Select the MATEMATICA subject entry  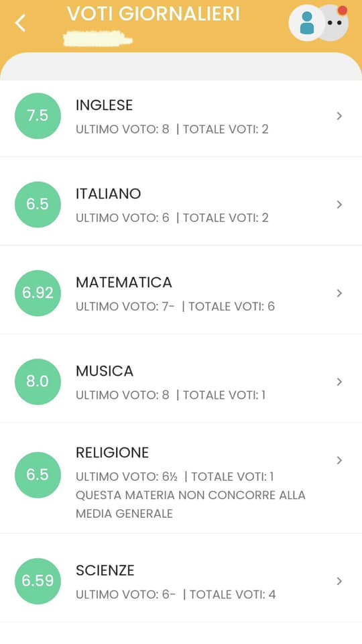point(181,293)
